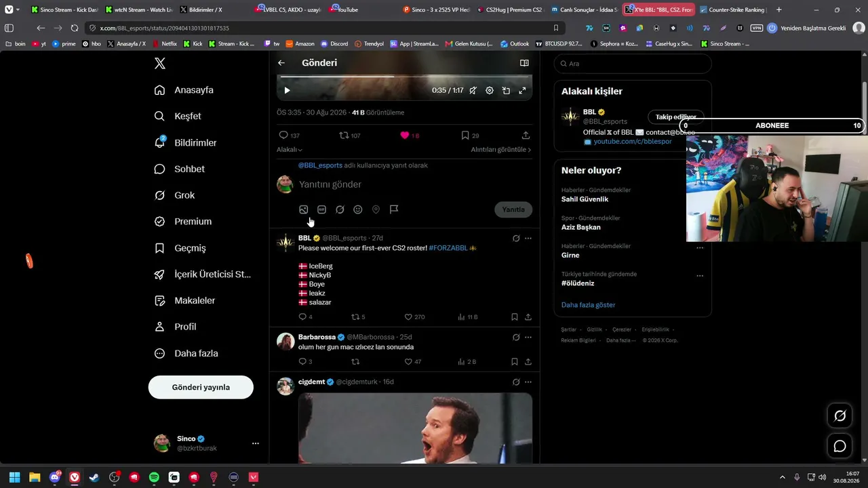This screenshot has width=868, height=488.
Task: Open Geçmiş in the sidebar
Action: [x=180, y=248]
